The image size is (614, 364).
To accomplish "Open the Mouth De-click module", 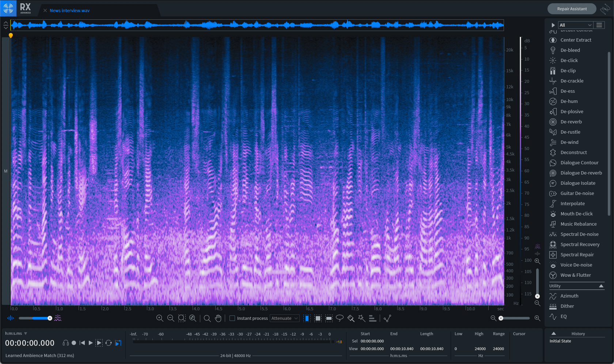I will pyautogui.click(x=576, y=214).
